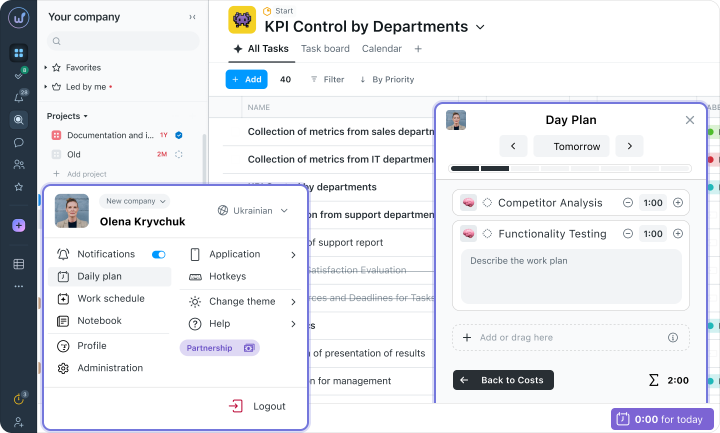Mark Functionality Testing task status circle
The height and width of the screenshot is (433, 720).
pos(487,234)
